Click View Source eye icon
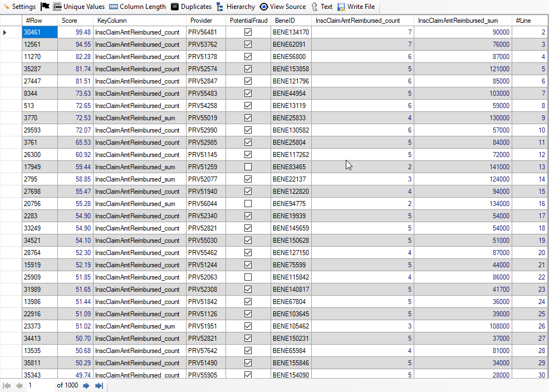 264,7
